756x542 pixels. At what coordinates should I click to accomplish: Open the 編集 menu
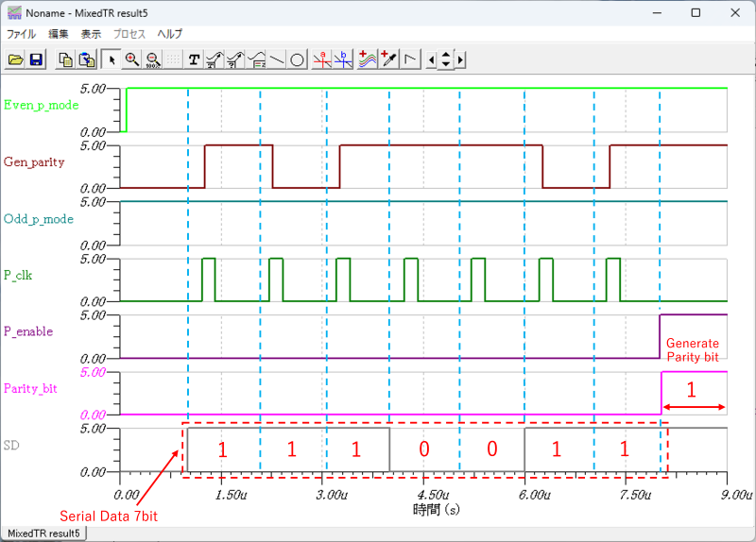pos(59,34)
